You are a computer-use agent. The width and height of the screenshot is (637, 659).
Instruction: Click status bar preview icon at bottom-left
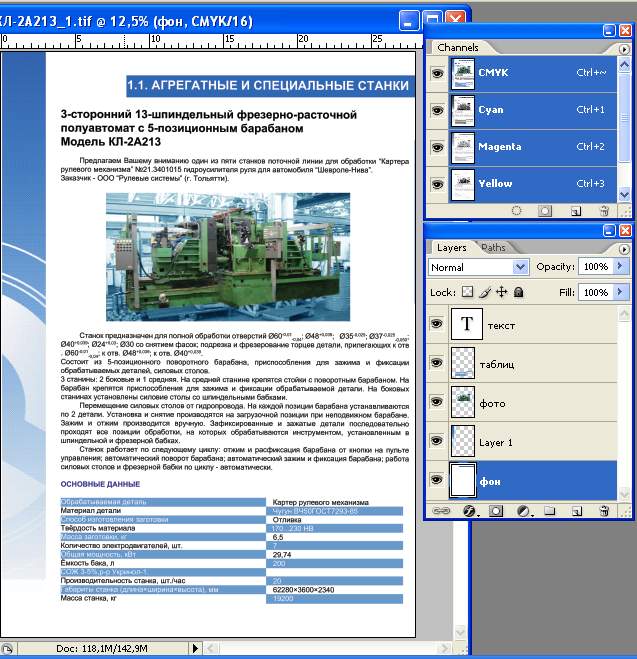pyautogui.click(x=7, y=648)
